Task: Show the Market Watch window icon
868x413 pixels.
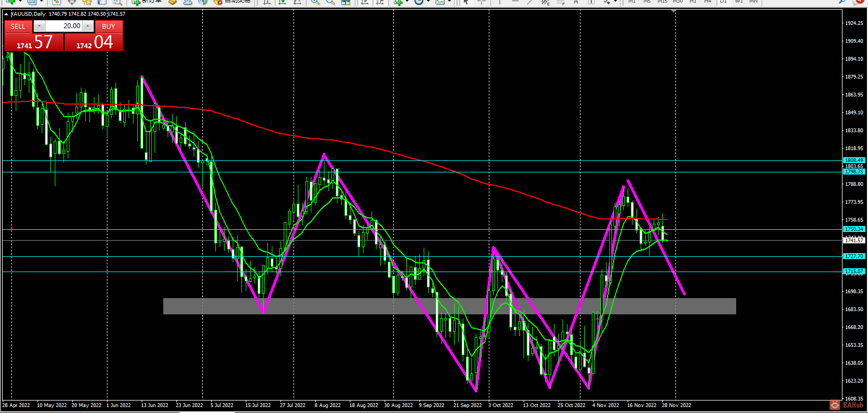Action: pyautogui.click(x=56, y=2)
